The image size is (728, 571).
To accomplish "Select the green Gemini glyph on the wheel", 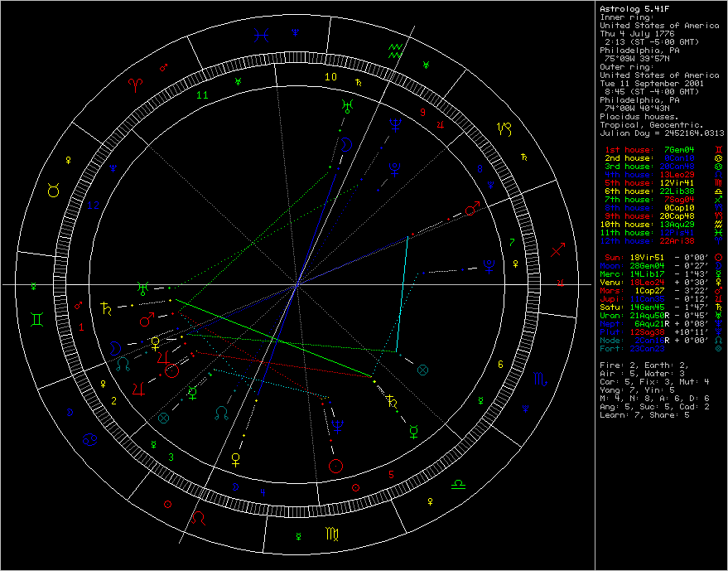I will 39,317.
